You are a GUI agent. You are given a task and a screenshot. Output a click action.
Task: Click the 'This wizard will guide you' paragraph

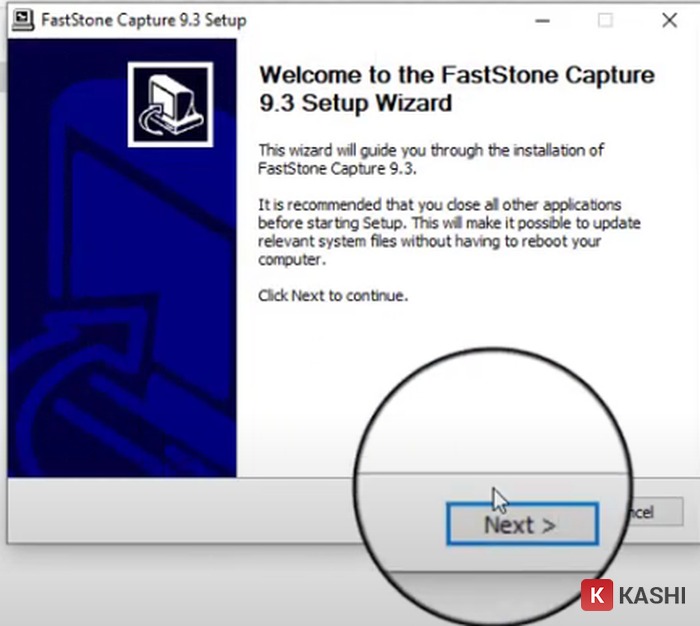point(431,159)
